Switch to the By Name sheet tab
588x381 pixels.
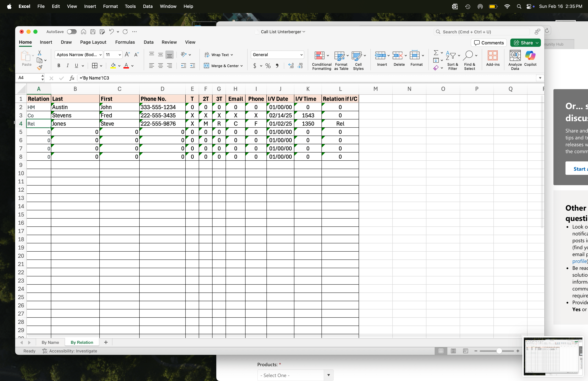coord(50,342)
